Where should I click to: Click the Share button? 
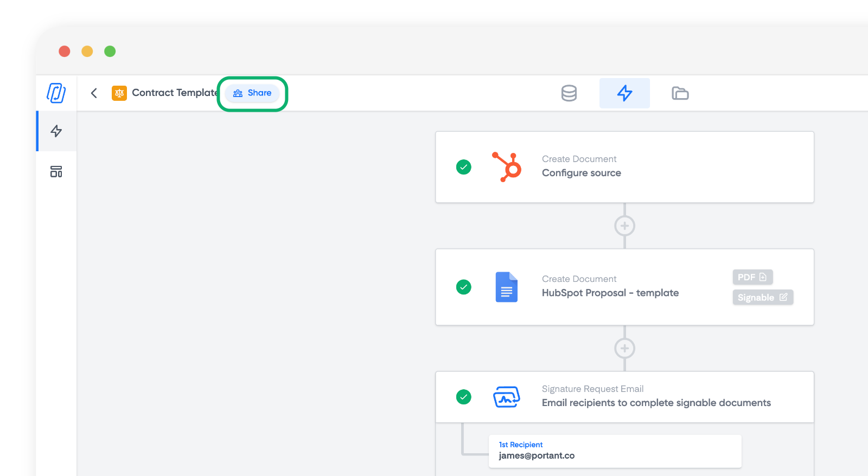[x=252, y=93]
